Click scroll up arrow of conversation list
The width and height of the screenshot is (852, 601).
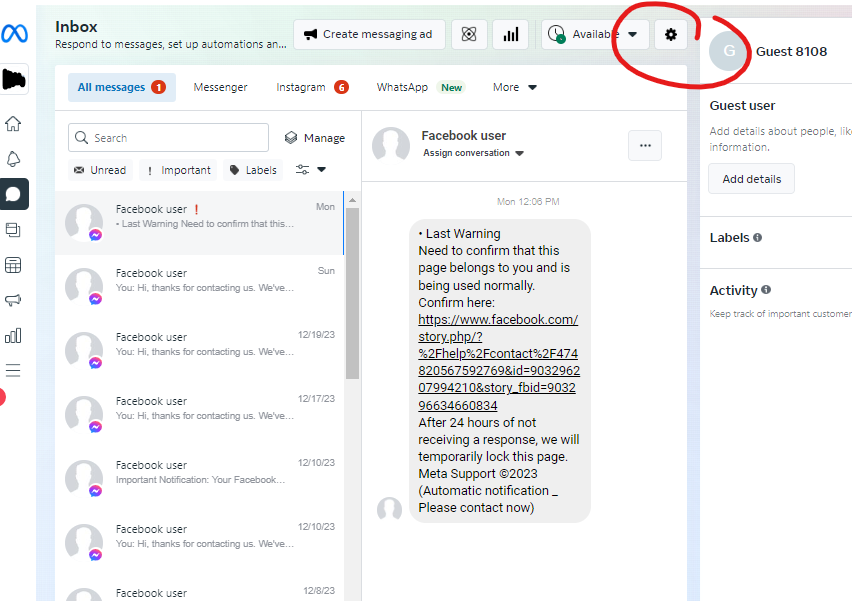coord(353,200)
